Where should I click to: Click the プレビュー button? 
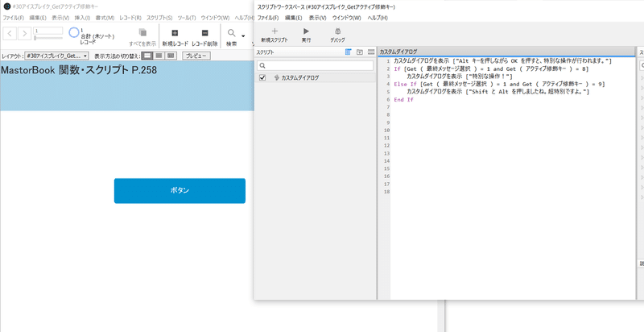pos(196,56)
